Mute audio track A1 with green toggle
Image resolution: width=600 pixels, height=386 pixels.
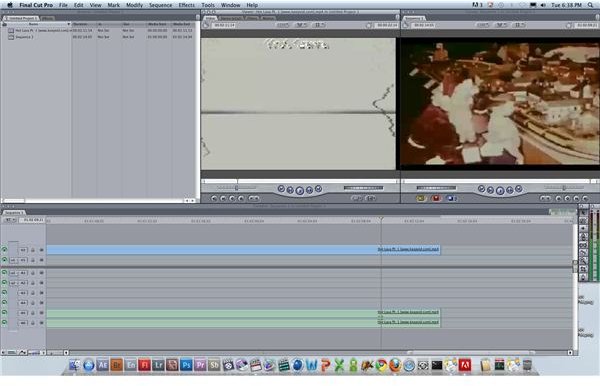point(4,273)
